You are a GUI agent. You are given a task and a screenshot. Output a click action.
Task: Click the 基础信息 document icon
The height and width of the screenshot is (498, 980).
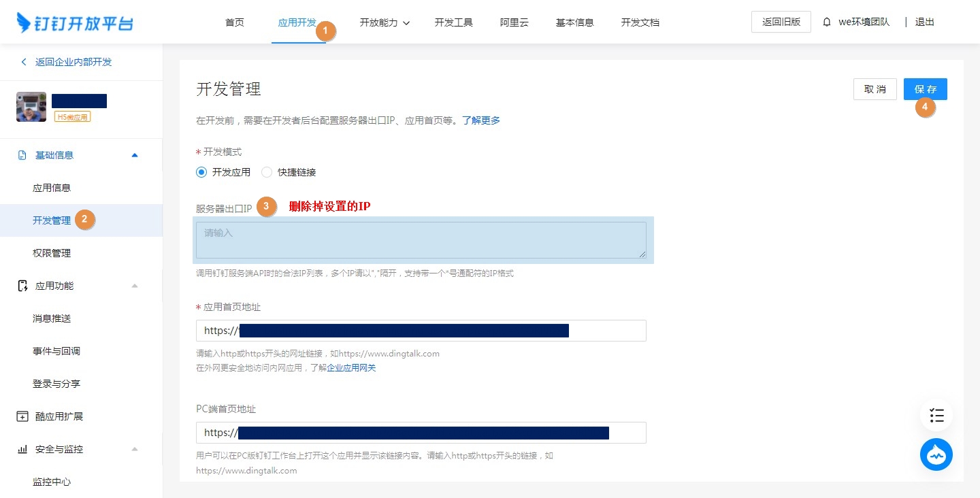22,155
